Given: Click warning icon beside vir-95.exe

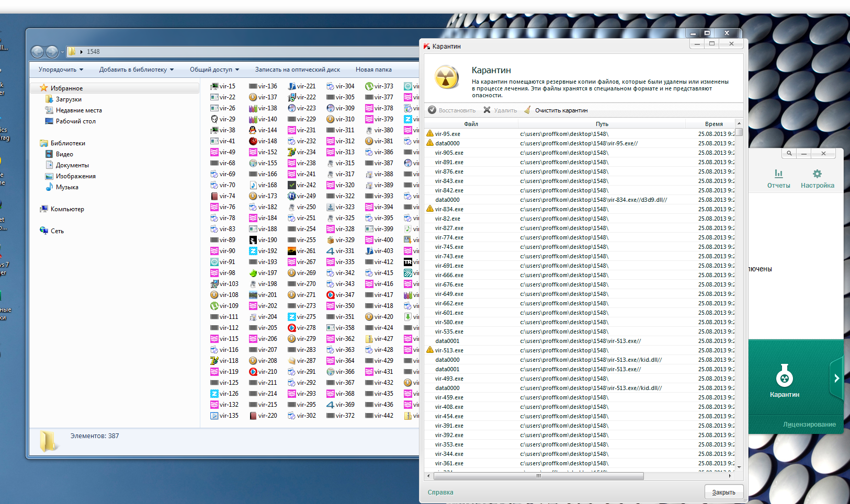Looking at the screenshot, I should 430,133.
